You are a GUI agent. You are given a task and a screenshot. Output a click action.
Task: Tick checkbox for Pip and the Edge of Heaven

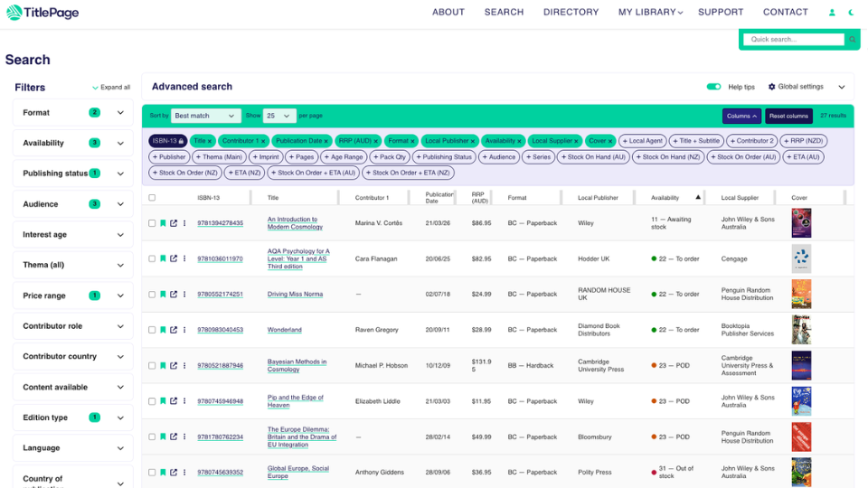[x=152, y=401]
